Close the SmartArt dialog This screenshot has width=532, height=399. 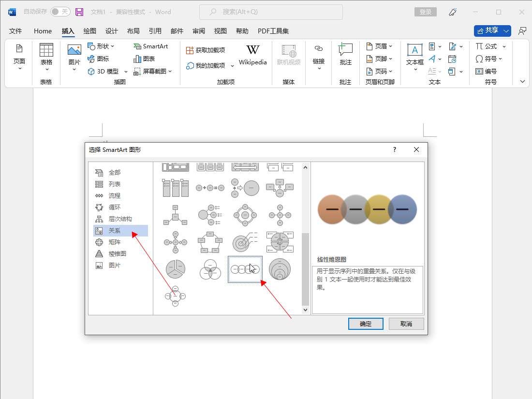click(416, 149)
